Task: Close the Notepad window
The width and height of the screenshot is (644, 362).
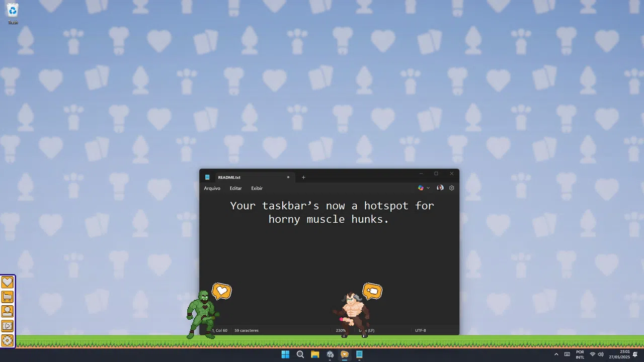Action: pyautogui.click(x=452, y=173)
